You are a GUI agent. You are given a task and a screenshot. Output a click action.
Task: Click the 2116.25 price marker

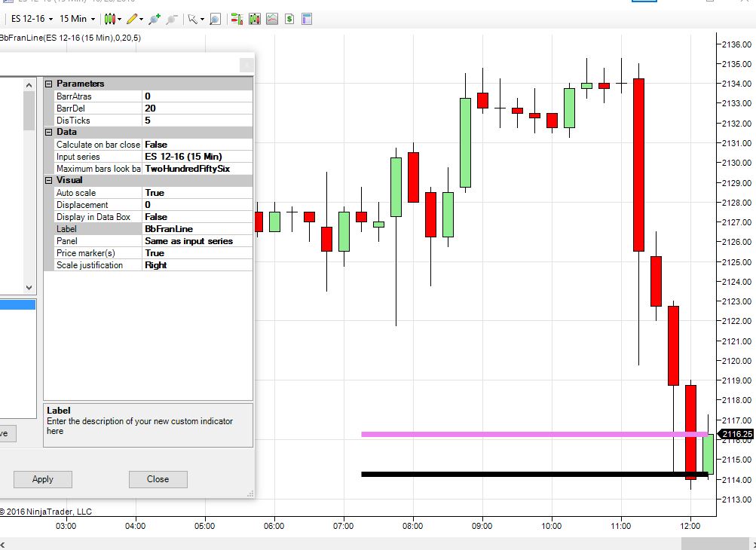coord(736,434)
